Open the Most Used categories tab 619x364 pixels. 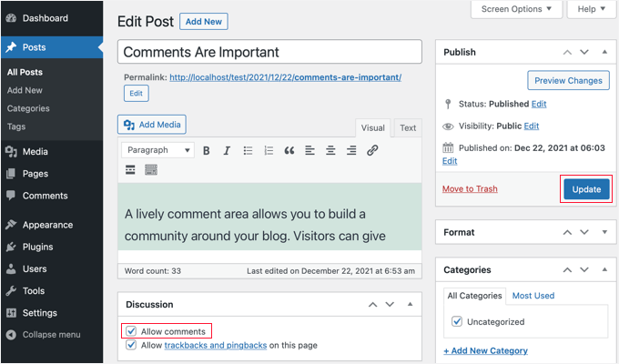pyautogui.click(x=533, y=296)
